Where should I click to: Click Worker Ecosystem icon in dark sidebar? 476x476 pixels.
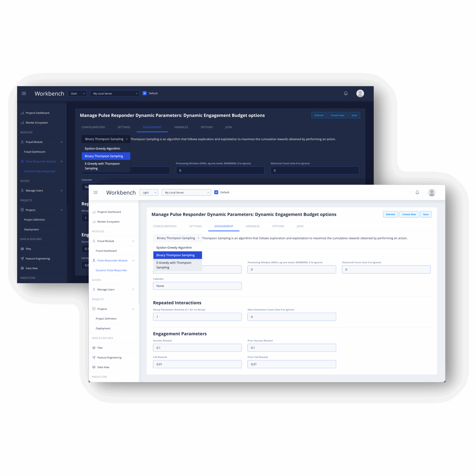tap(22, 123)
